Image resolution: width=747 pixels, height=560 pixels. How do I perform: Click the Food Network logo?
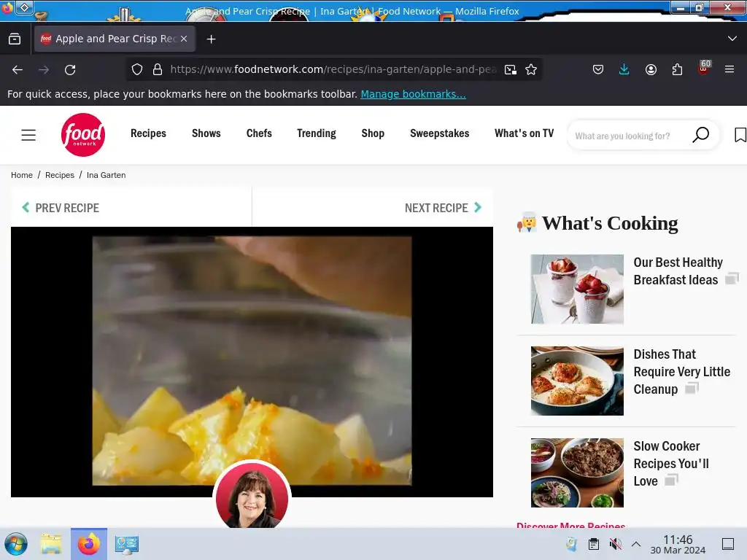[x=83, y=135]
